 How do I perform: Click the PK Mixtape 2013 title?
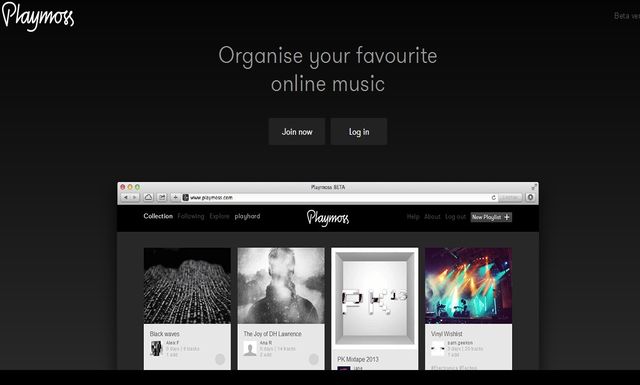coord(358,359)
